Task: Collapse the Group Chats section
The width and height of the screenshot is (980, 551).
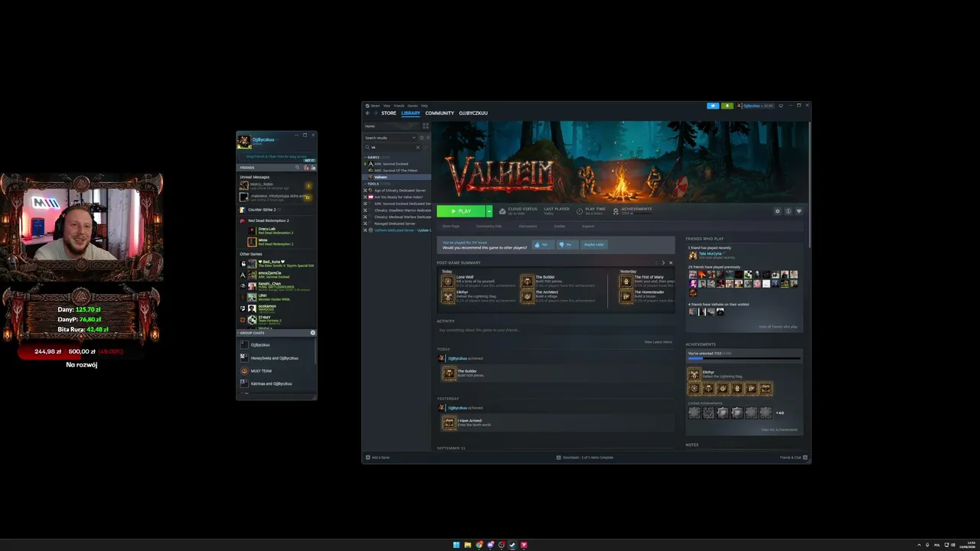Action: (239, 333)
